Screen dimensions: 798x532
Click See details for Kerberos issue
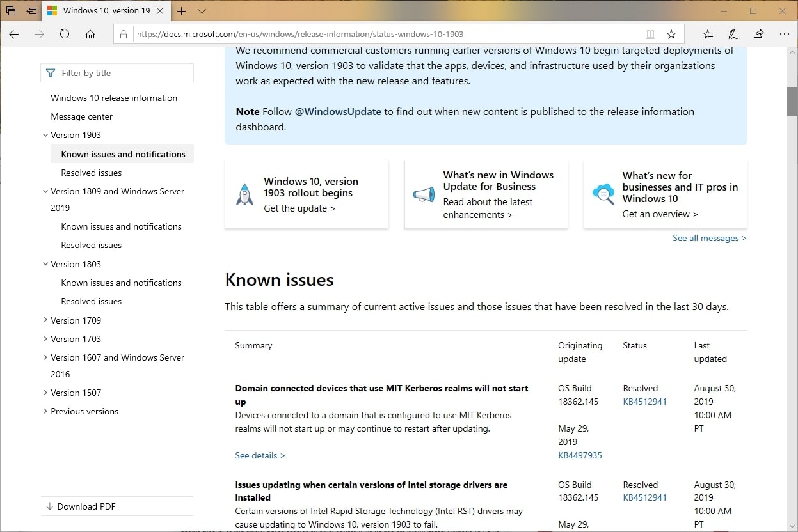[x=260, y=455]
